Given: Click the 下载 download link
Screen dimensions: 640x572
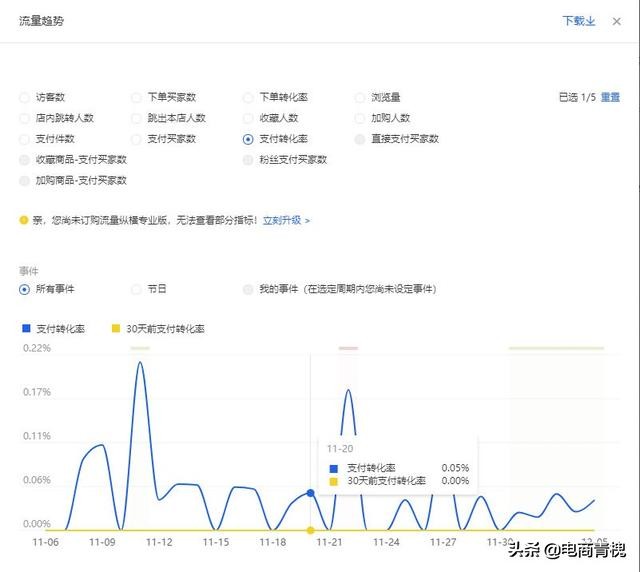Looking at the screenshot, I should (579, 21).
